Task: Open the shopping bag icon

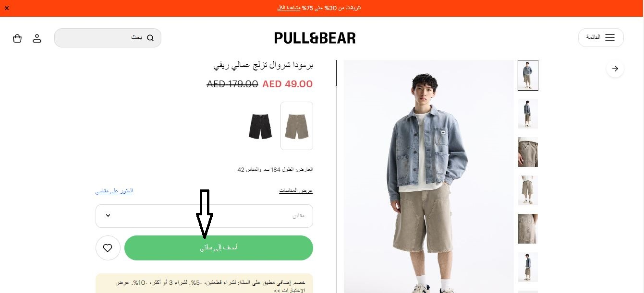Action: point(17,38)
